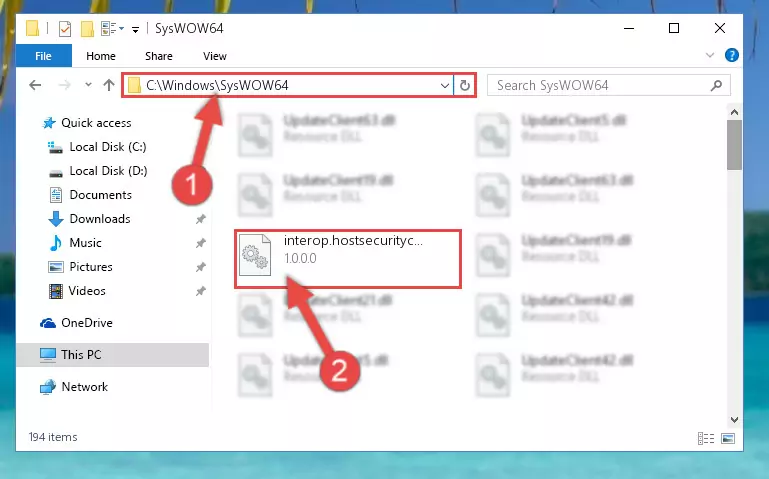This screenshot has width=769, height=479.
Task: Open the Help icon
Action: click(732, 55)
